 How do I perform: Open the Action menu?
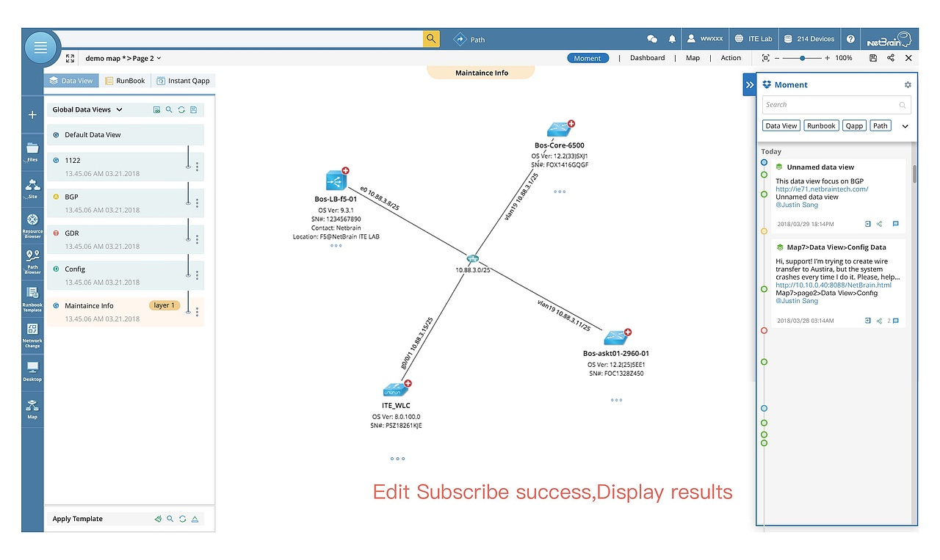click(731, 58)
